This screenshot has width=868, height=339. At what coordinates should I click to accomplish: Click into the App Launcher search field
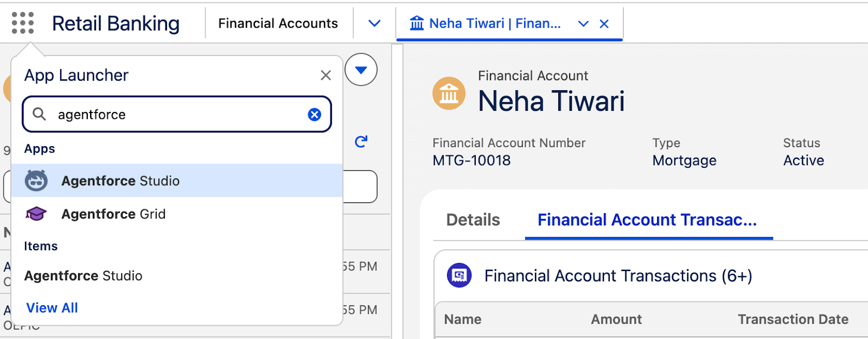[x=179, y=115]
